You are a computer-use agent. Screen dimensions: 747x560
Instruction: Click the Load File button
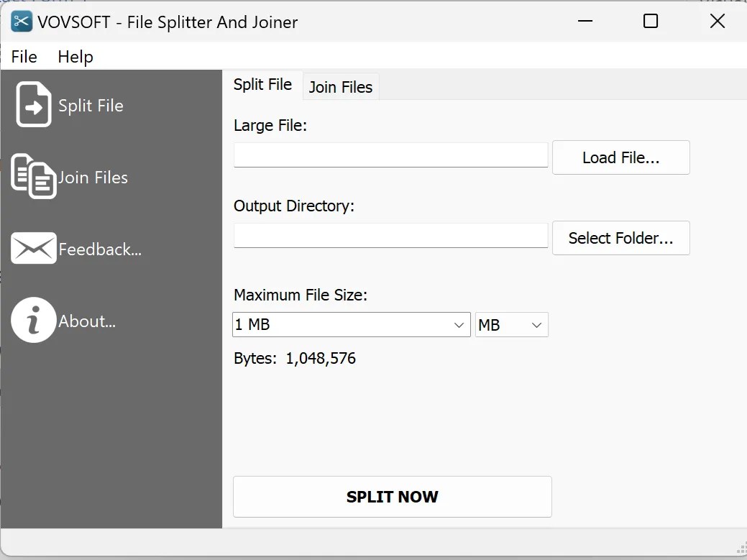click(x=620, y=157)
